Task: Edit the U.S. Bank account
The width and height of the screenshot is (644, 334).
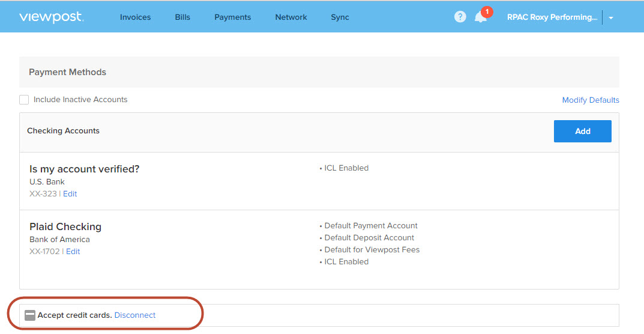Action: [x=70, y=194]
